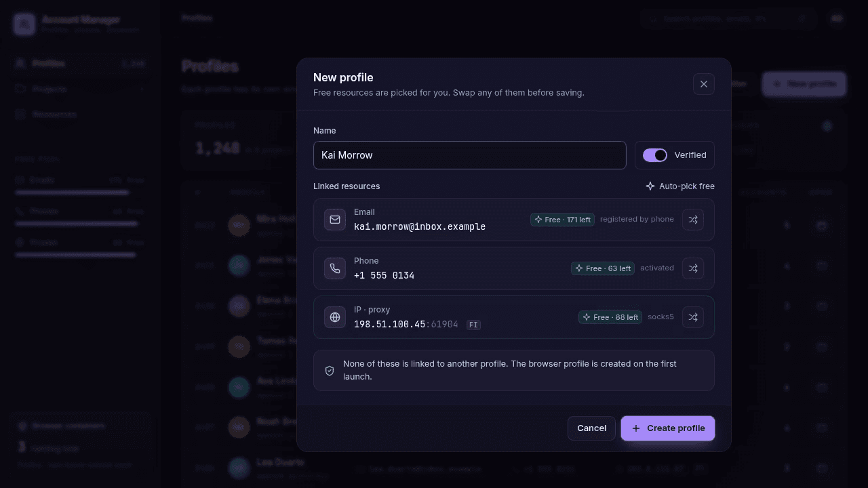Click the email address kai.morrow@inbox.example

tap(420, 227)
